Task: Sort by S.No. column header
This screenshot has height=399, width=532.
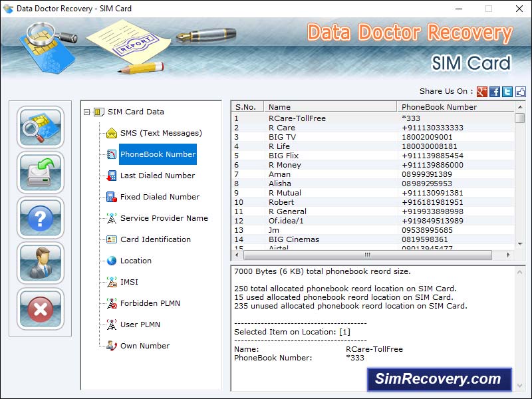Action: coord(247,107)
